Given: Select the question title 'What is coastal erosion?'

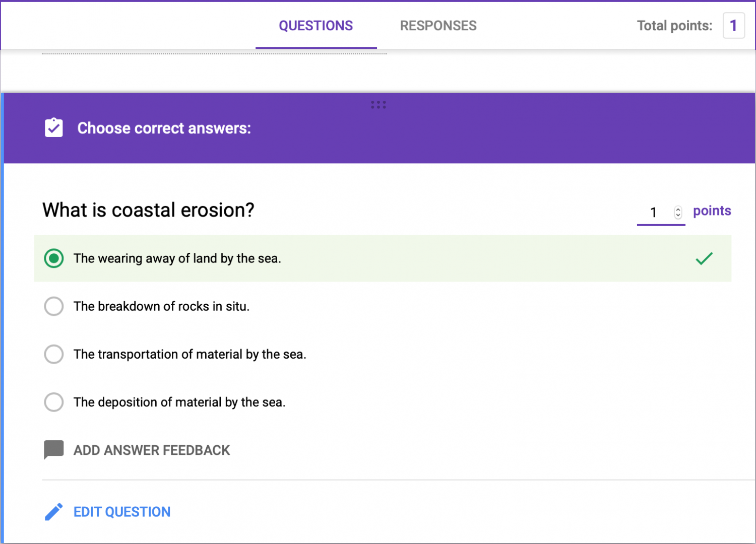Looking at the screenshot, I should click(148, 210).
